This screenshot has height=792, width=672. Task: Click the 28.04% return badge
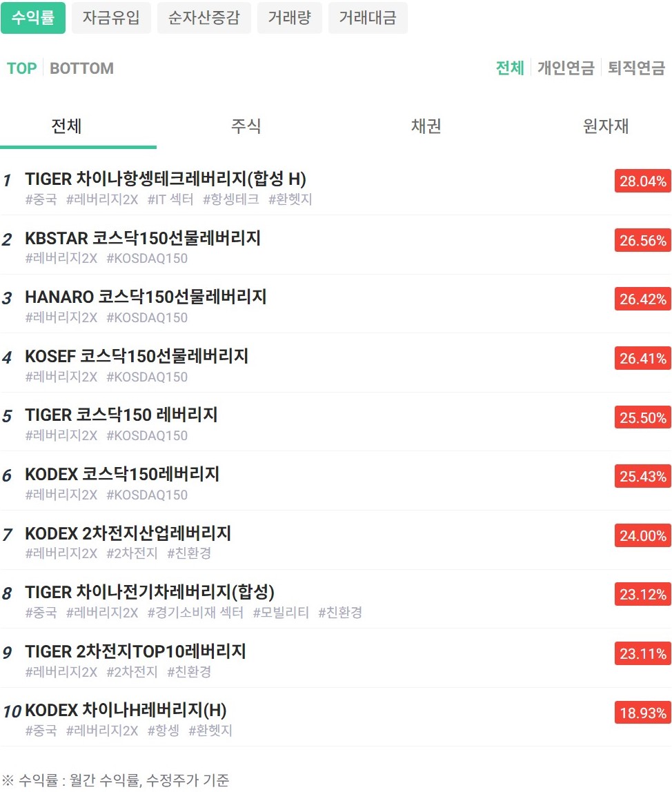click(642, 181)
